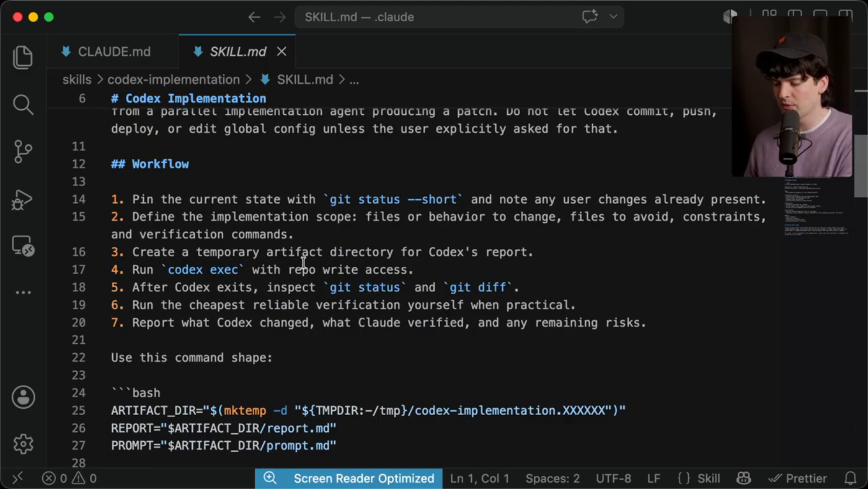Open notifications via the bell icon
868x489 pixels.
coord(851,478)
